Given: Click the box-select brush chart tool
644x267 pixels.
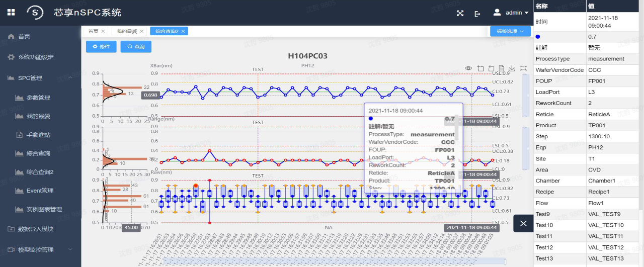Looking at the screenshot, I should pos(523,68).
